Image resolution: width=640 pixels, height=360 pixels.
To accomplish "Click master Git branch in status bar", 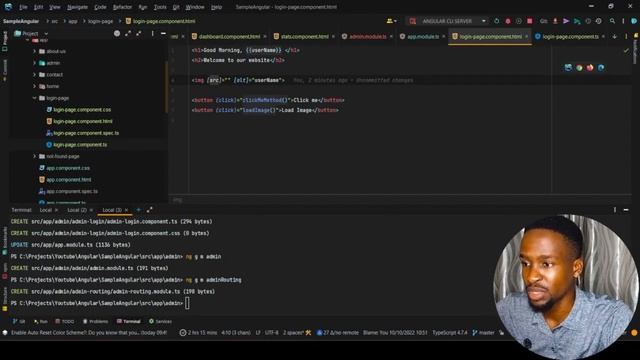I will point(483,333).
